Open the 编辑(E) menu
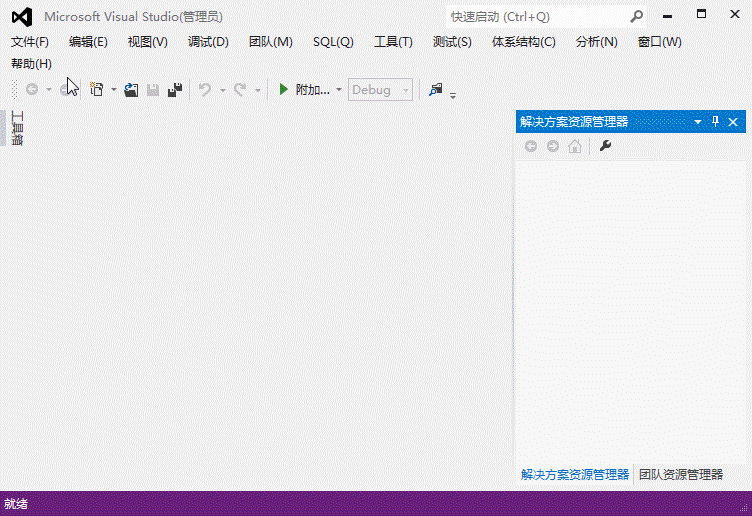 click(88, 42)
